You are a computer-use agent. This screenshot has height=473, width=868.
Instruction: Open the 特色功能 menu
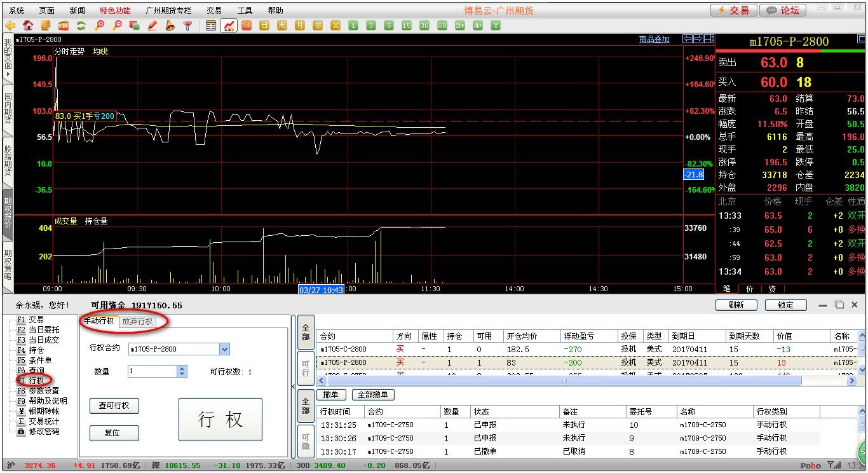115,10
